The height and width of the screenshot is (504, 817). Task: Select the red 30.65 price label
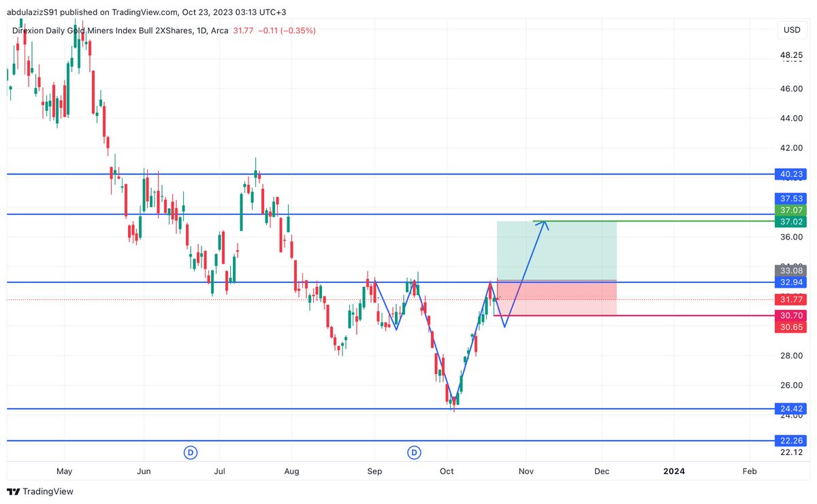[792, 327]
